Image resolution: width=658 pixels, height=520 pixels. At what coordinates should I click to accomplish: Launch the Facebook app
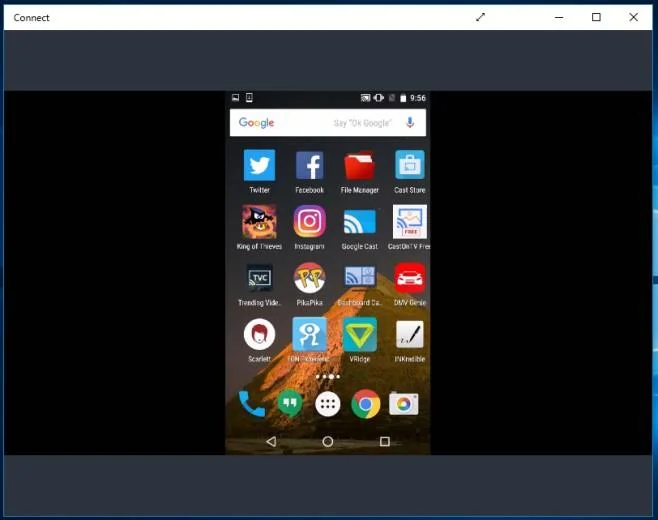coord(309,165)
